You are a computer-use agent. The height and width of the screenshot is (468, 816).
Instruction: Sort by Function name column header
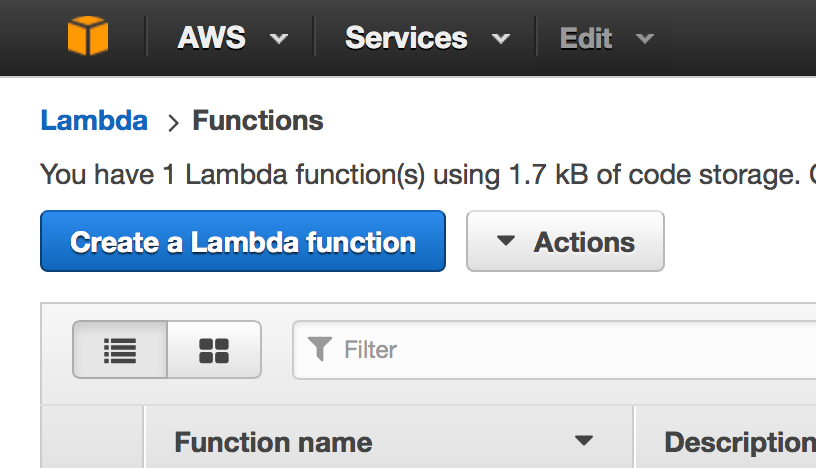pos(273,442)
